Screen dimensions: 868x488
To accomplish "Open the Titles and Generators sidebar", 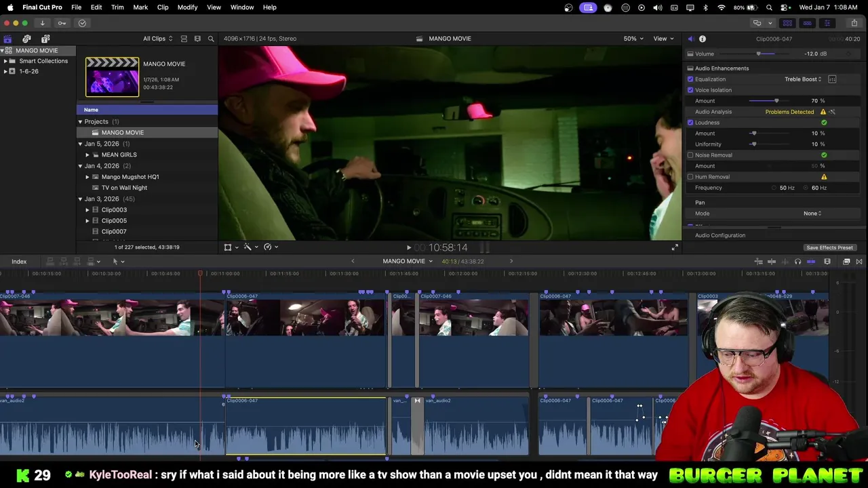I will click(x=45, y=39).
